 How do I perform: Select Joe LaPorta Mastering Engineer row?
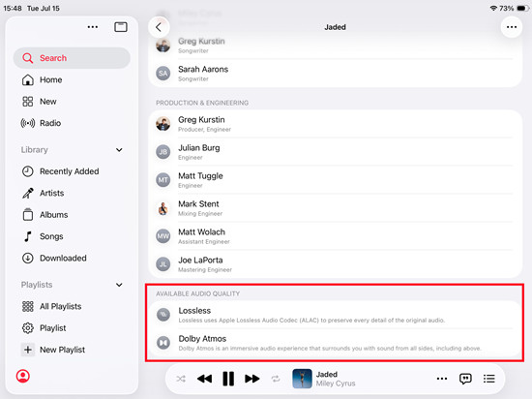(336, 264)
